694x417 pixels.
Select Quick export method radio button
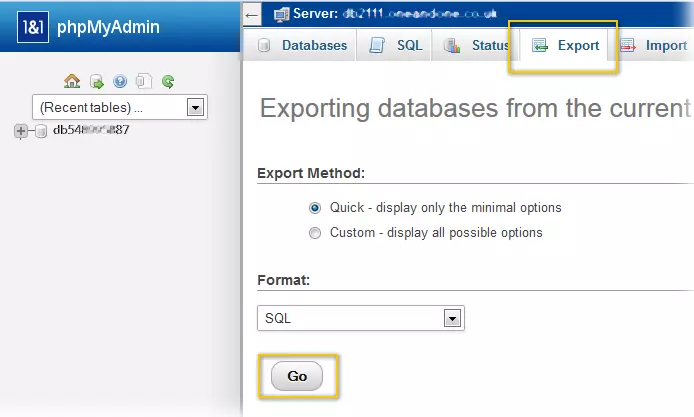click(x=315, y=208)
